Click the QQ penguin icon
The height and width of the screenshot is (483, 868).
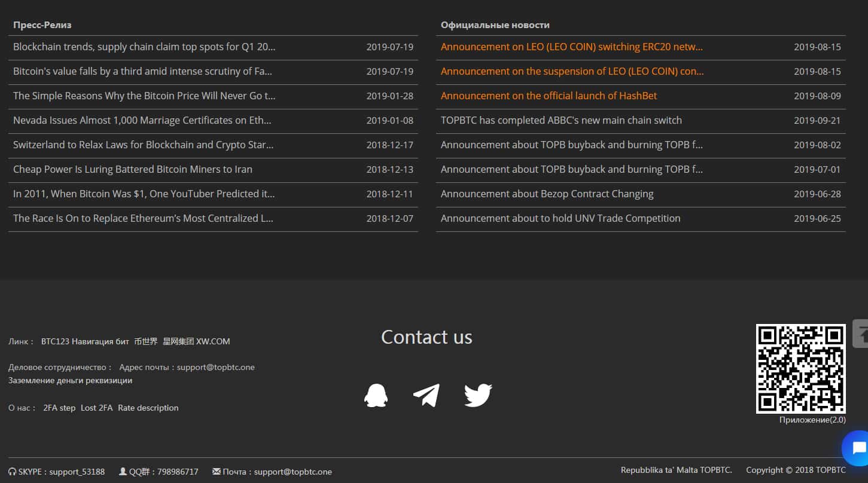[x=376, y=395]
